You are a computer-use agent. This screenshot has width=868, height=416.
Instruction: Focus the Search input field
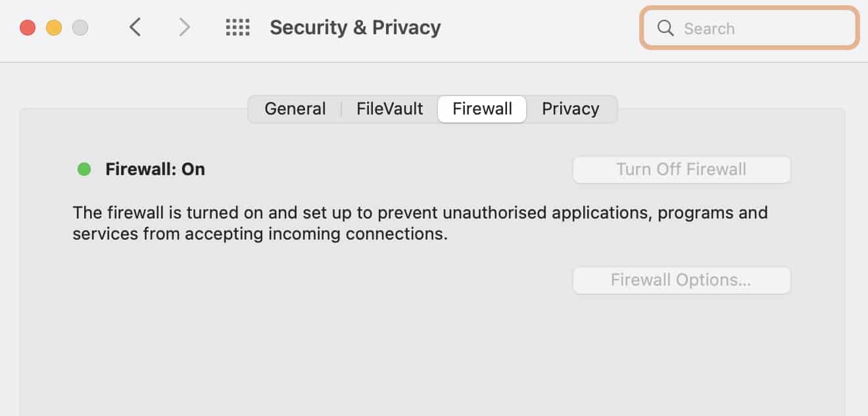click(x=750, y=28)
